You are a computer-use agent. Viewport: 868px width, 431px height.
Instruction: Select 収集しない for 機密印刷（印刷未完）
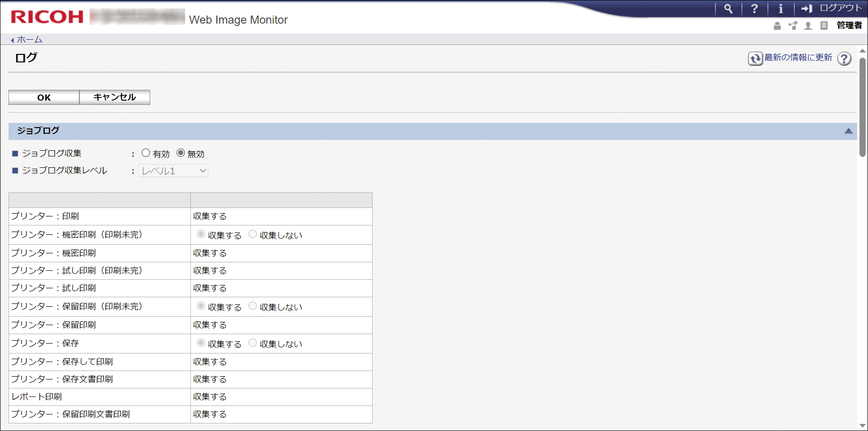pos(253,234)
